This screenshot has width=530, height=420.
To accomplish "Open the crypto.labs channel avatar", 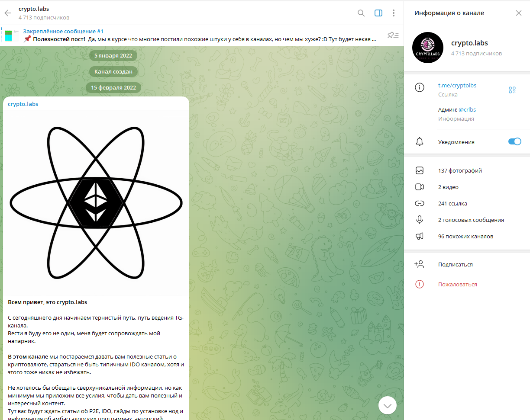I will (428, 48).
